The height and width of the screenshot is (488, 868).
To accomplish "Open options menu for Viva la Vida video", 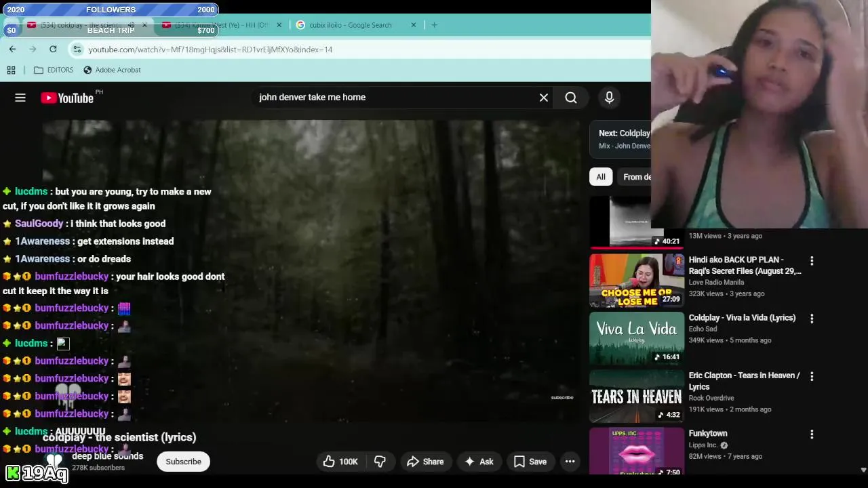I will [812, 318].
